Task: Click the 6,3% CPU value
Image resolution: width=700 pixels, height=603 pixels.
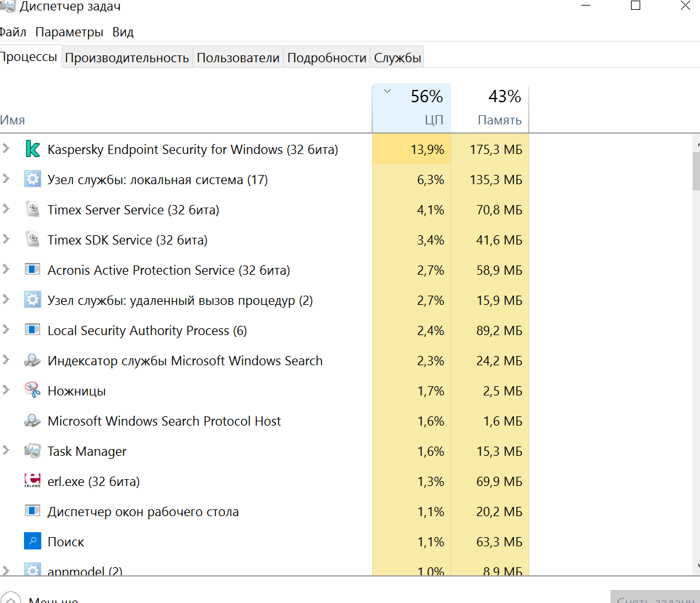Action: 430,180
